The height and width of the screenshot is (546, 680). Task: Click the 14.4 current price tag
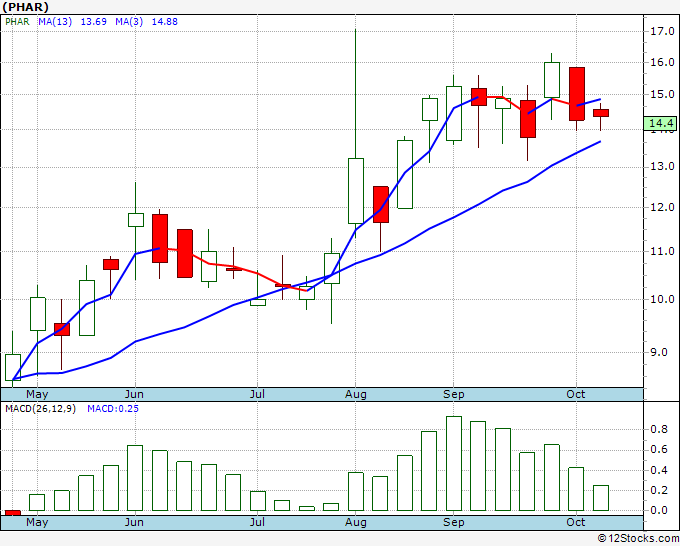click(660, 123)
